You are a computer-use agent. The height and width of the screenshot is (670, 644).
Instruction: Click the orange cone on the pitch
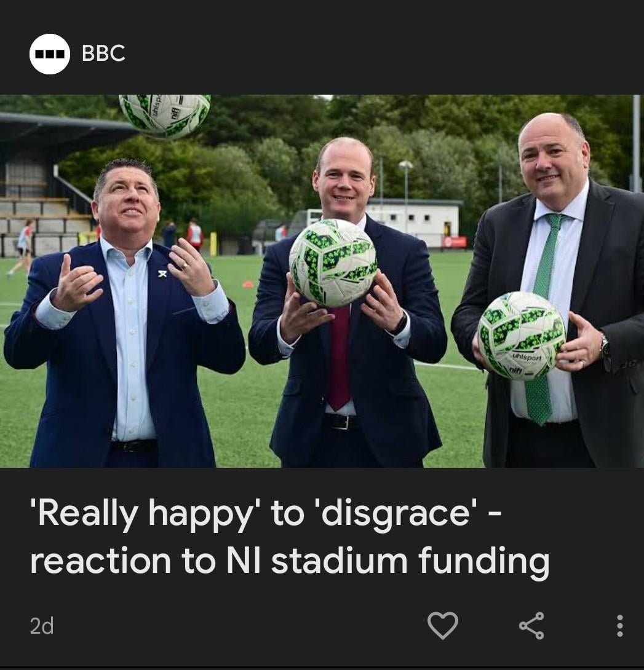[x=248, y=284]
